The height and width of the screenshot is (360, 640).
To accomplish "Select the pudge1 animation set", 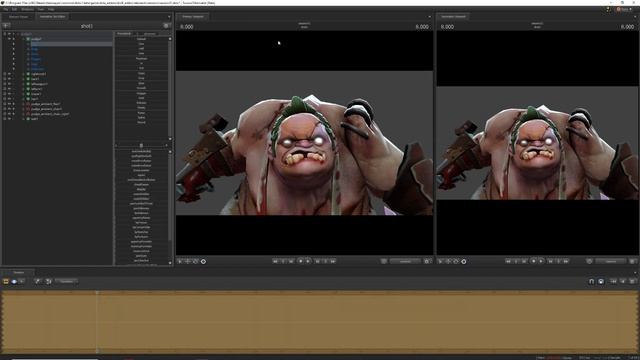I will click(36, 39).
